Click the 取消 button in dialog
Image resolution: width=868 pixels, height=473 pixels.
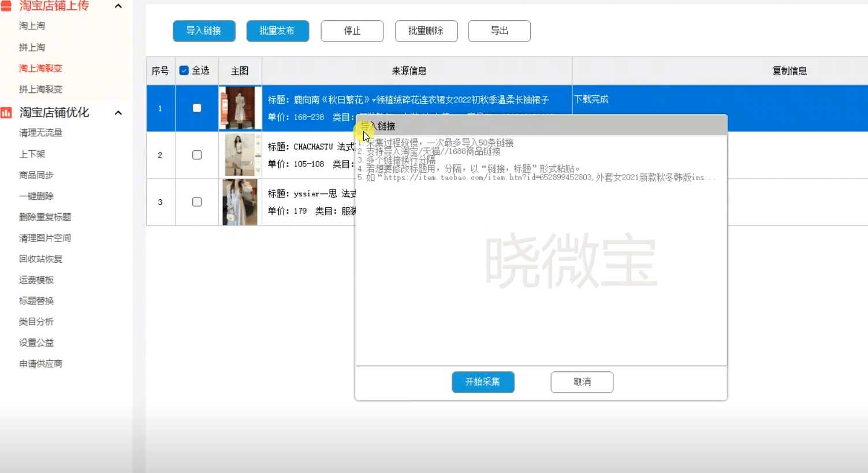[582, 382]
